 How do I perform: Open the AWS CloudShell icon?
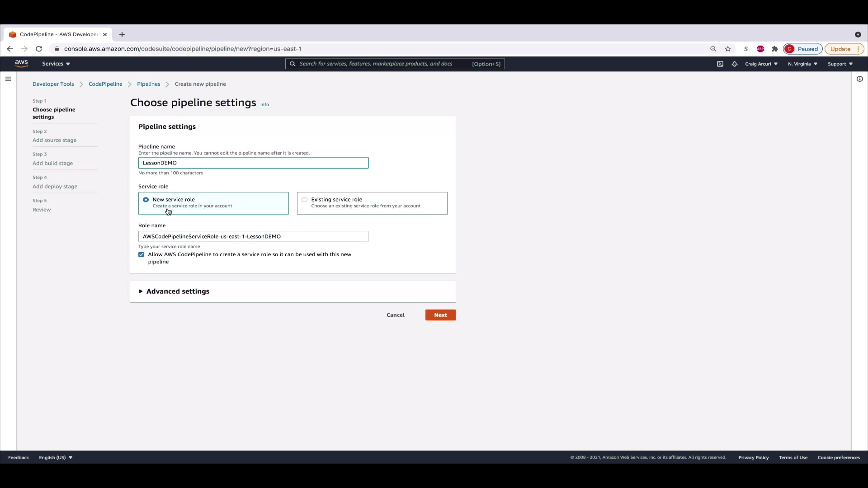720,64
